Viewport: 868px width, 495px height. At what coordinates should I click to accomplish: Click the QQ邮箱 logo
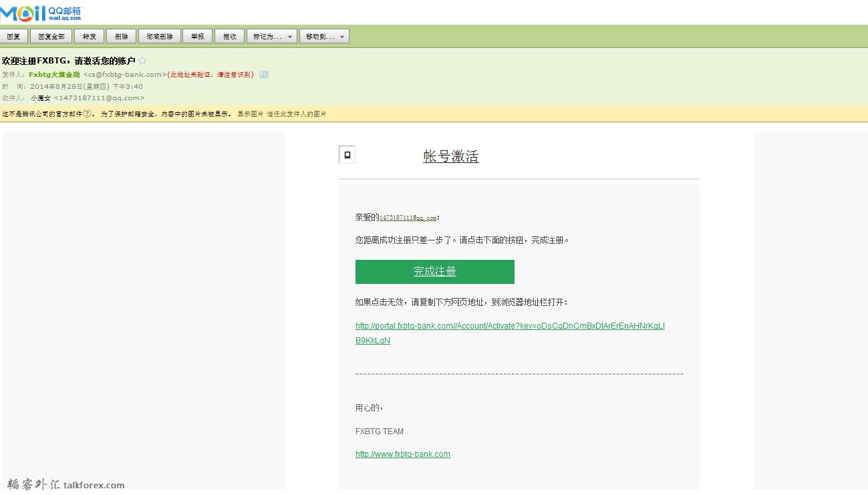[41, 12]
